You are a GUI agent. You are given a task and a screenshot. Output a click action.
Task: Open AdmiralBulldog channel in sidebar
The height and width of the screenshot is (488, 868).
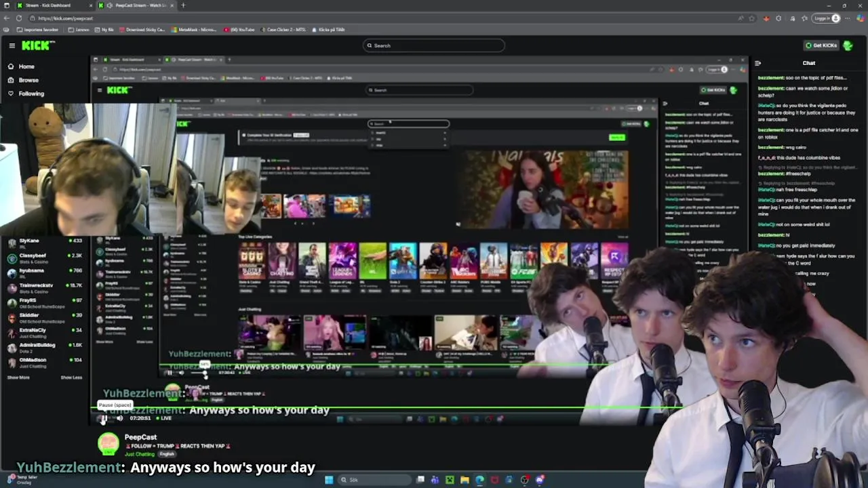click(45, 347)
